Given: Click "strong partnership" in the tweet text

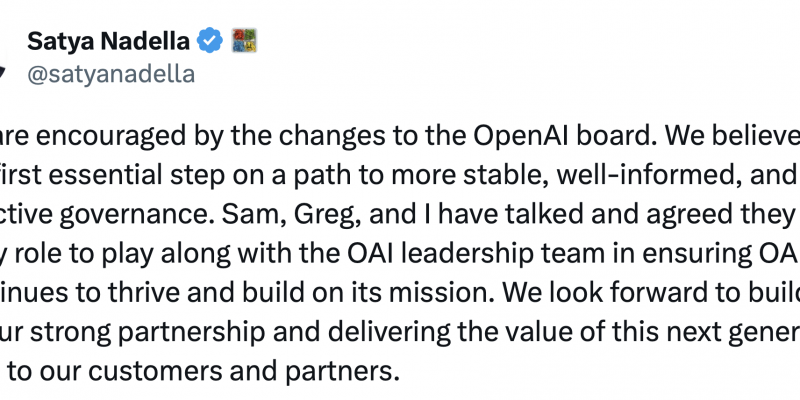Looking at the screenshot, I should tap(148, 333).
